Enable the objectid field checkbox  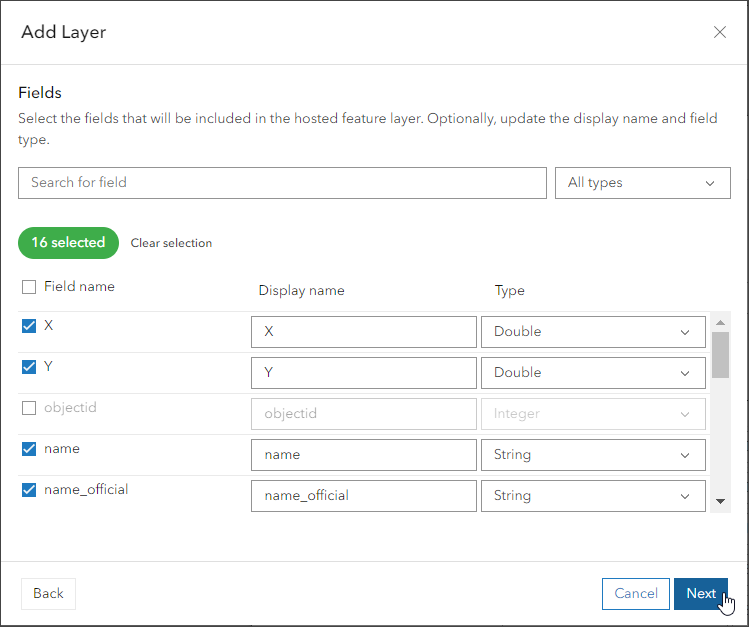(x=29, y=408)
